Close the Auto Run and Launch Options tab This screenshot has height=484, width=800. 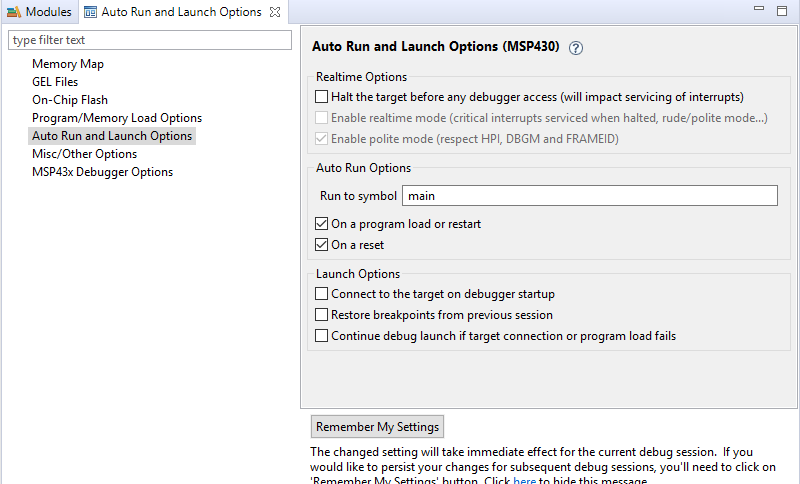tap(275, 12)
